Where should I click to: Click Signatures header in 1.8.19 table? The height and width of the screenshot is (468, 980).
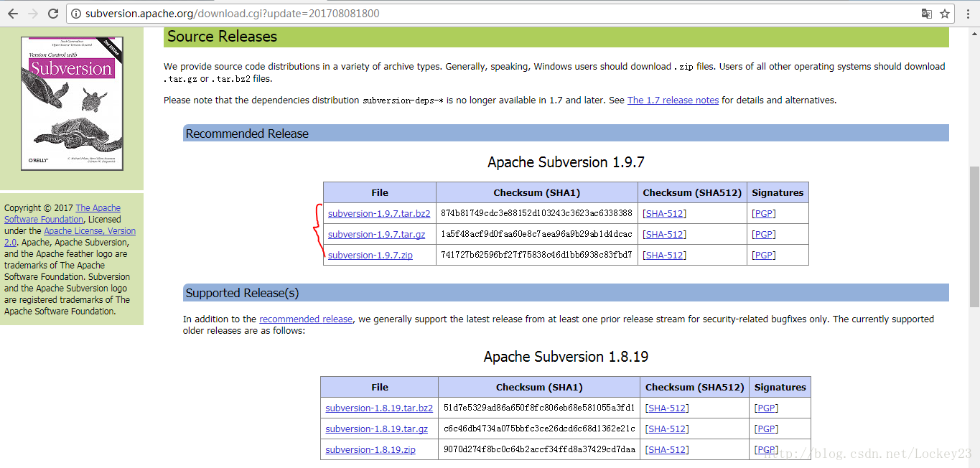click(x=780, y=387)
